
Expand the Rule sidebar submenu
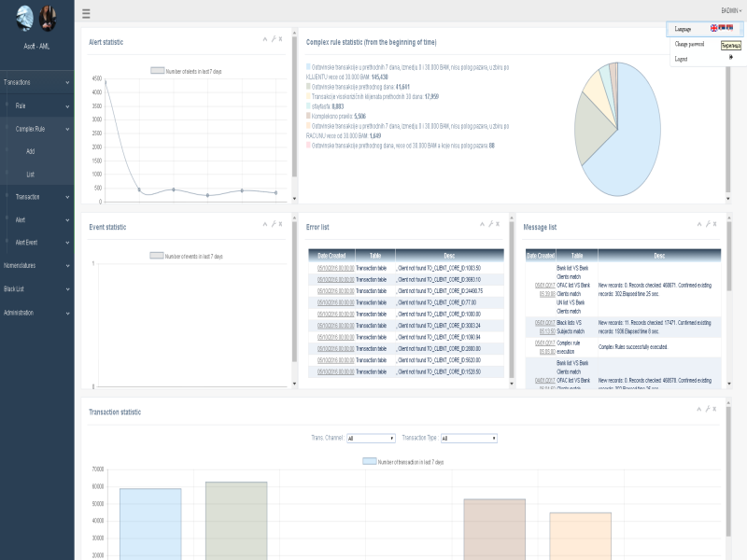tap(37, 105)
